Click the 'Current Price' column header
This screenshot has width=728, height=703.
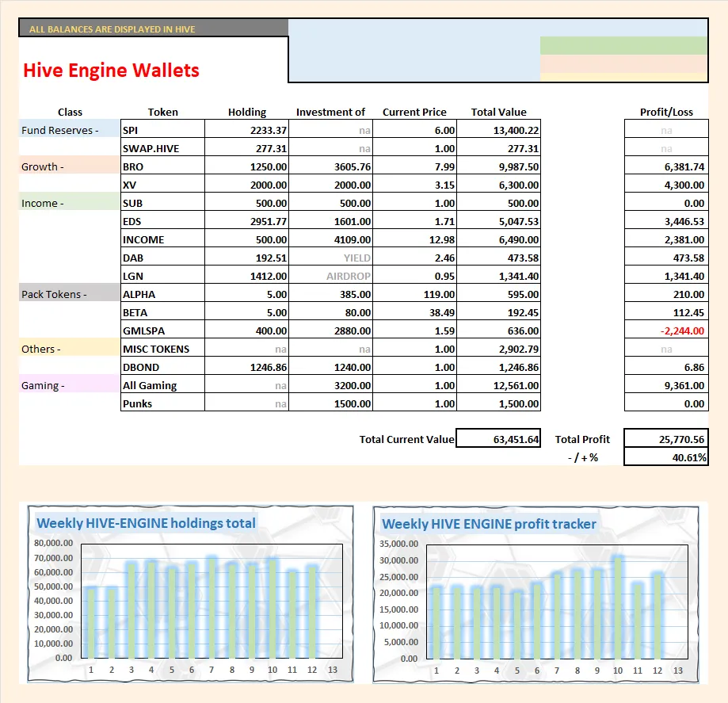point(414,112)
